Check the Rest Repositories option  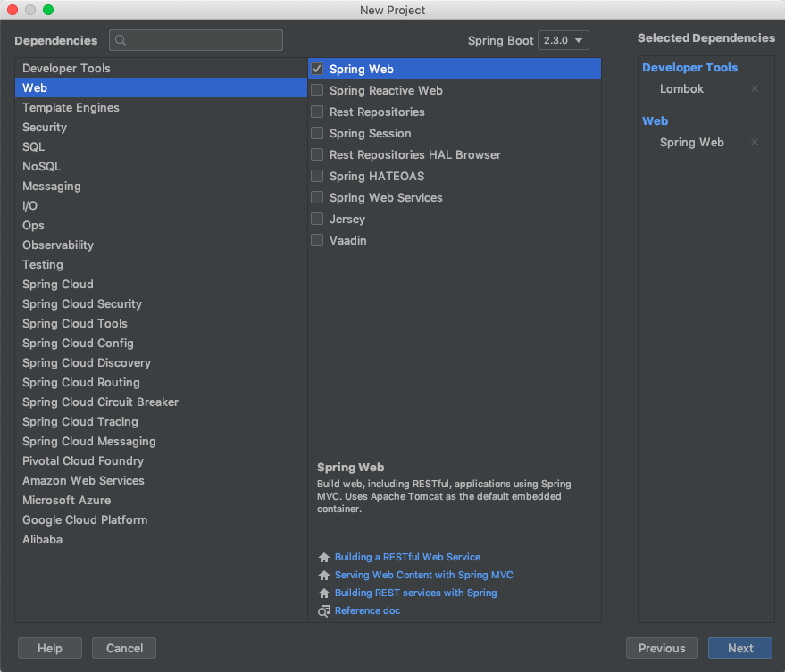tap(317, 112)
